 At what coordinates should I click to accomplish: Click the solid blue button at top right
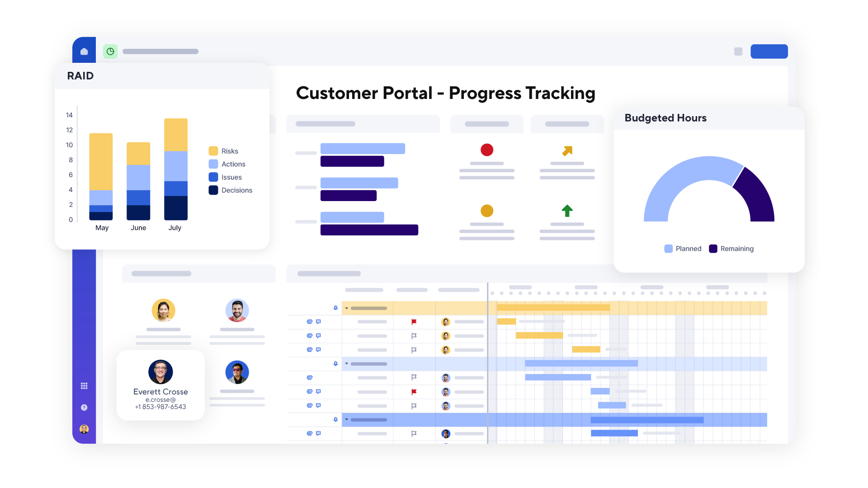point(769,52)
